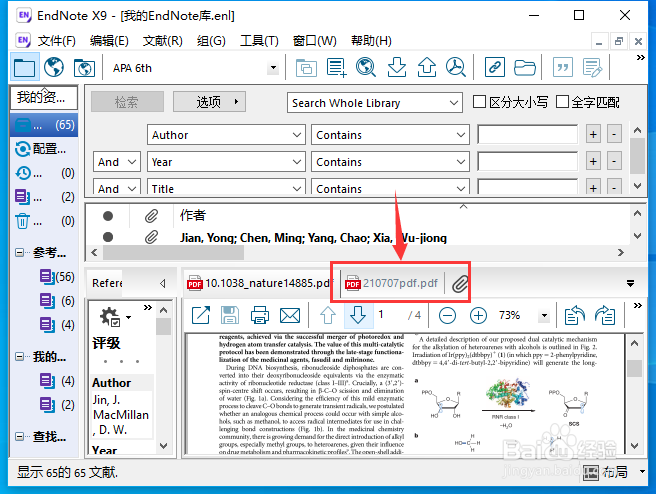The width and height of the screenshot is (656, 494).
Task: Zoom in PDF with plus circle
Action: click(478, 315)
